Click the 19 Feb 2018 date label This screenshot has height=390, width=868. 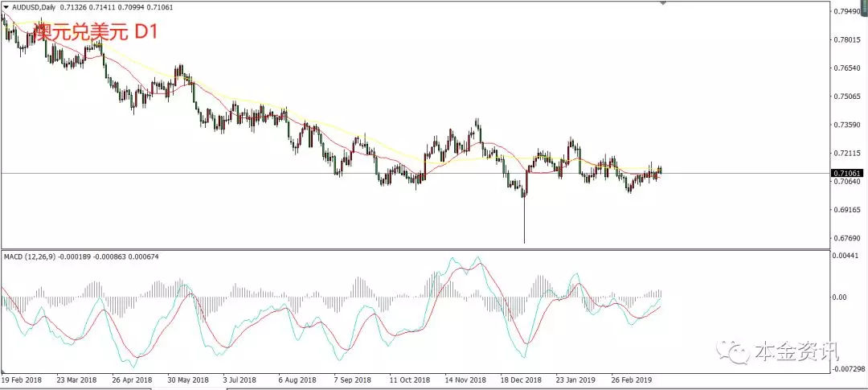click(22, 378)
